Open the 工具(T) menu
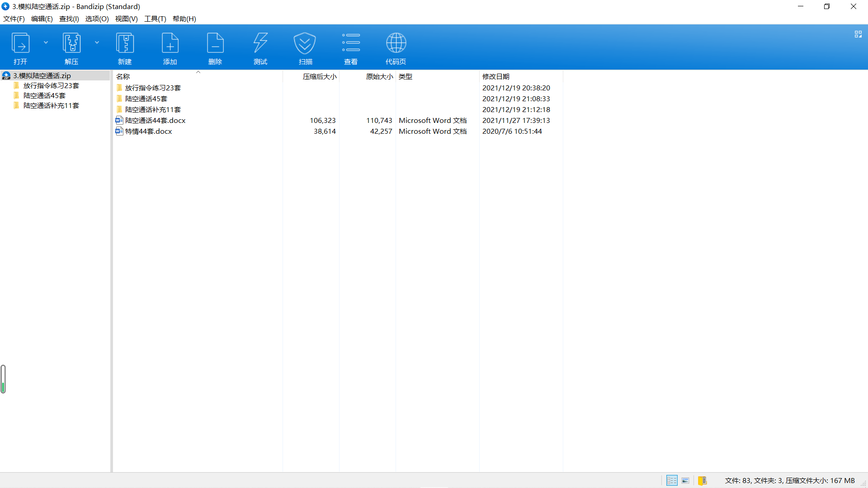Image resolution: width=868 pixels, height=488 pixels. (x=155, y=19)
